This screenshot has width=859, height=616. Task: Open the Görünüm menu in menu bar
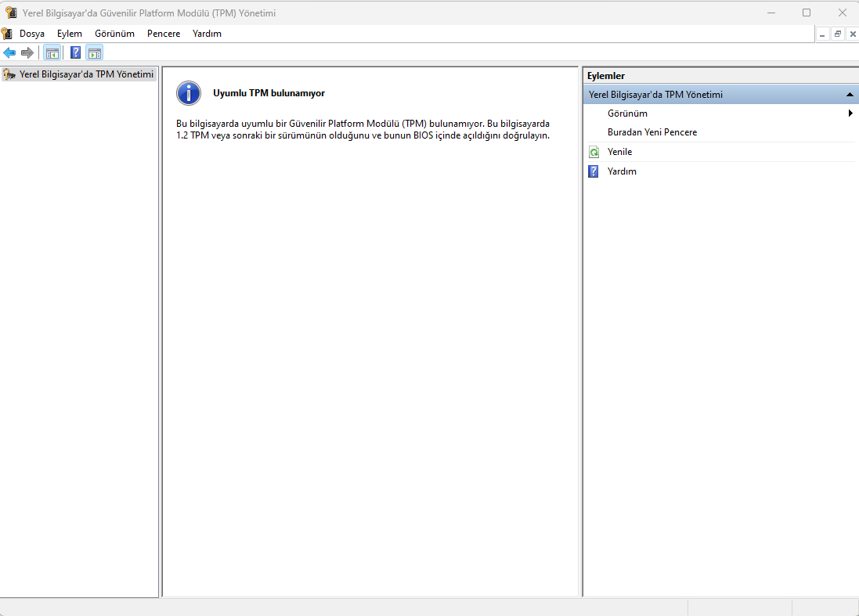click(x=114, y=34)
